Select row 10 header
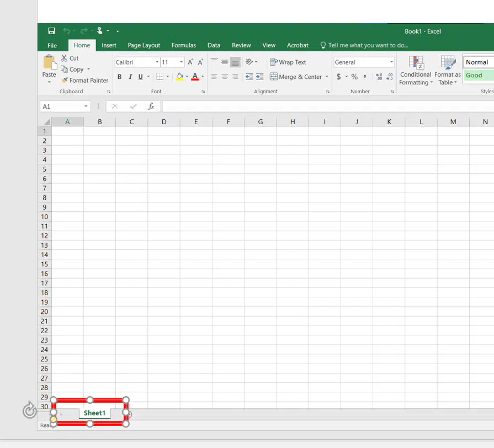Image resolution: width=494 pixels, height=448 pixels. 44,217
